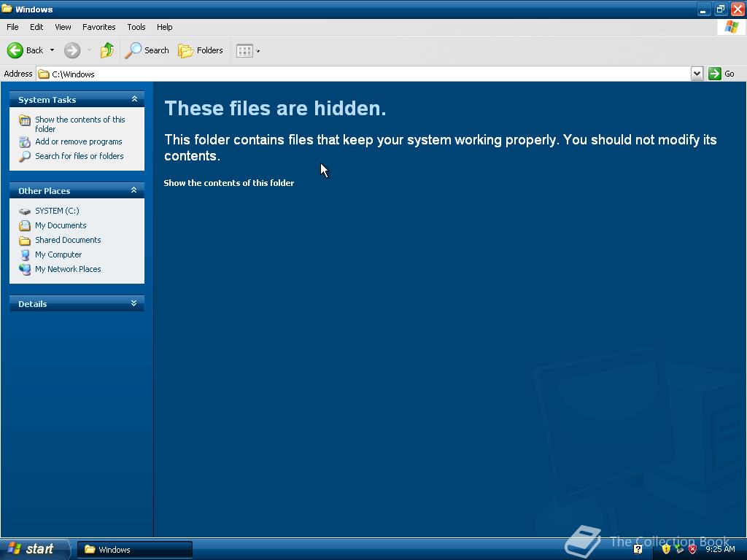The height and width of the screenshot is (560, 747).
Task: Click the folder icon in address bar
Action: pyautogui.click(x=44, y=74)
